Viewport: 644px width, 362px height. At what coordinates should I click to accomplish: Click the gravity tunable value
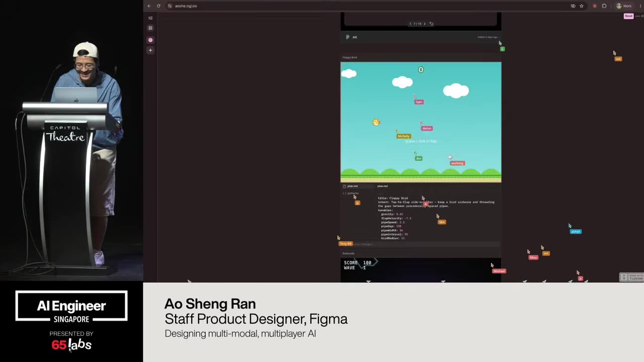point(399,214)
